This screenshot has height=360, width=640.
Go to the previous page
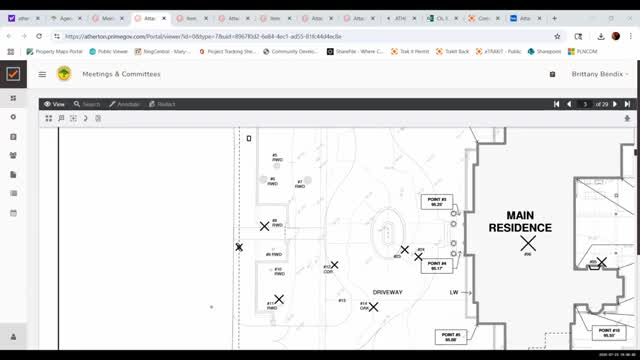[569, 104]
